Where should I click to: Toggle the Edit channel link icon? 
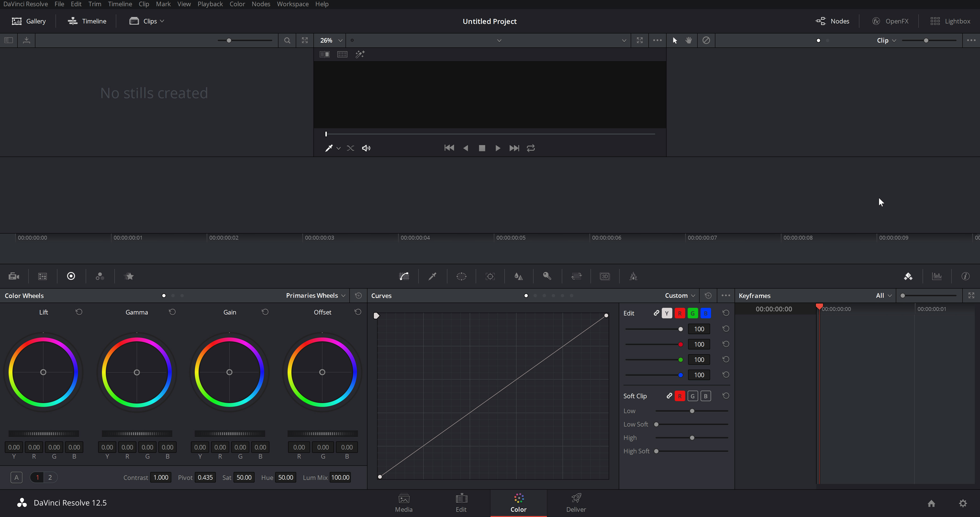656,313
